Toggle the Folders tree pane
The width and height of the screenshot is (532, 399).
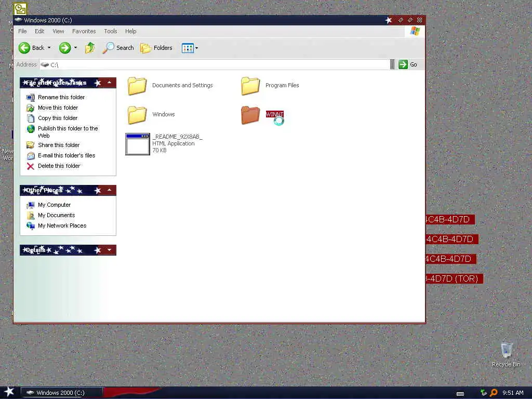tap(156, 48)
